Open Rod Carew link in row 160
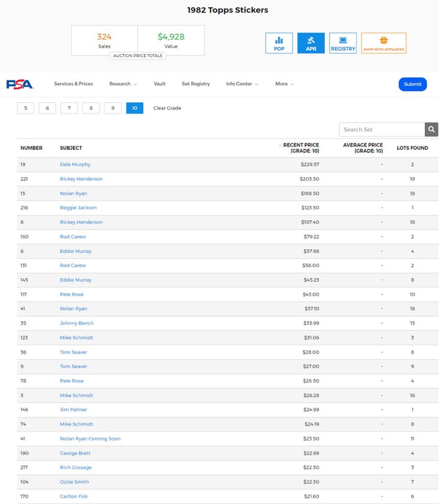Viewport: 439px width, 504px height. 73,237
